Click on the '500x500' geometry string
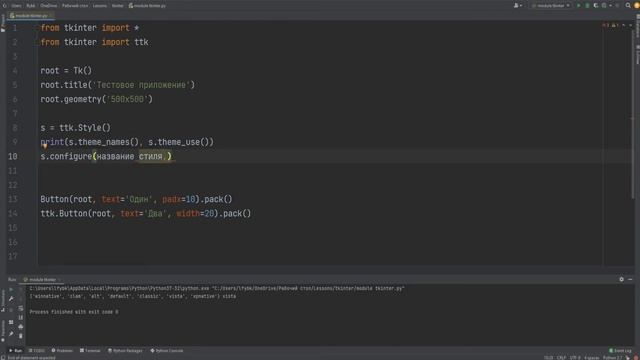 [x=127, y=99]
